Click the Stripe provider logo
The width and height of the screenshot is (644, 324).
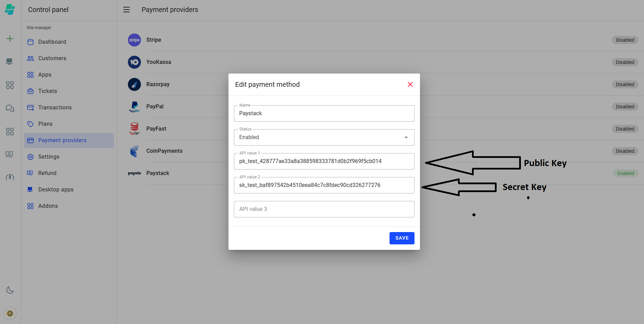(134, 40)
